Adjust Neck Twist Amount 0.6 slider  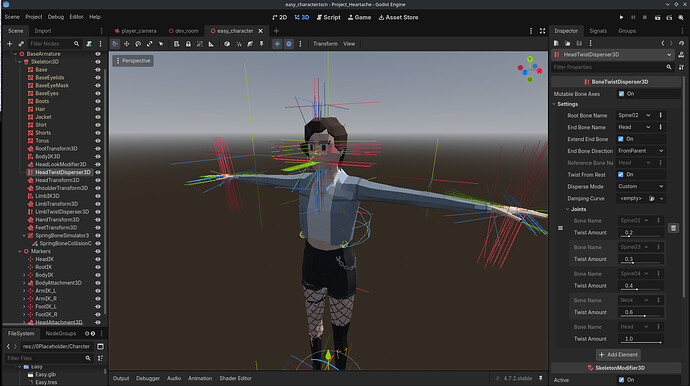pos(640,312)
